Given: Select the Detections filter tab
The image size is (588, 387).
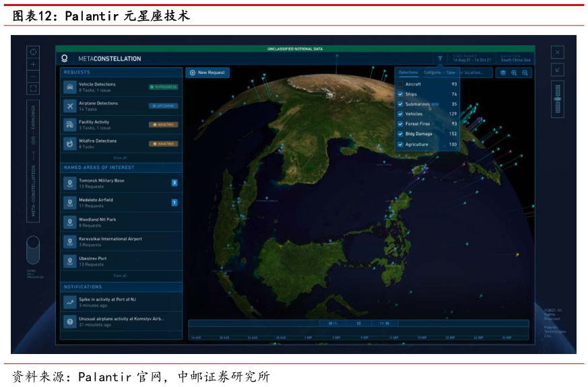Looking at the screenshot, I should tap(408, 72).
